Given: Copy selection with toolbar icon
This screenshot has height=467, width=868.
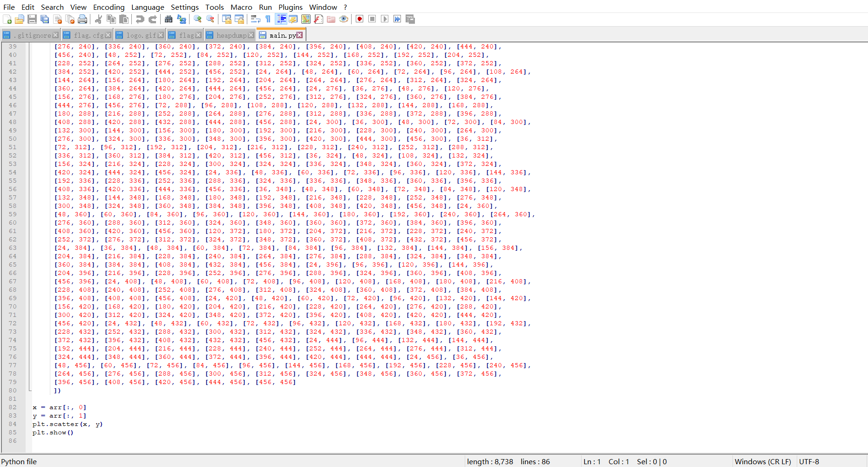Looking at the screenshot, I should [111, 19].
